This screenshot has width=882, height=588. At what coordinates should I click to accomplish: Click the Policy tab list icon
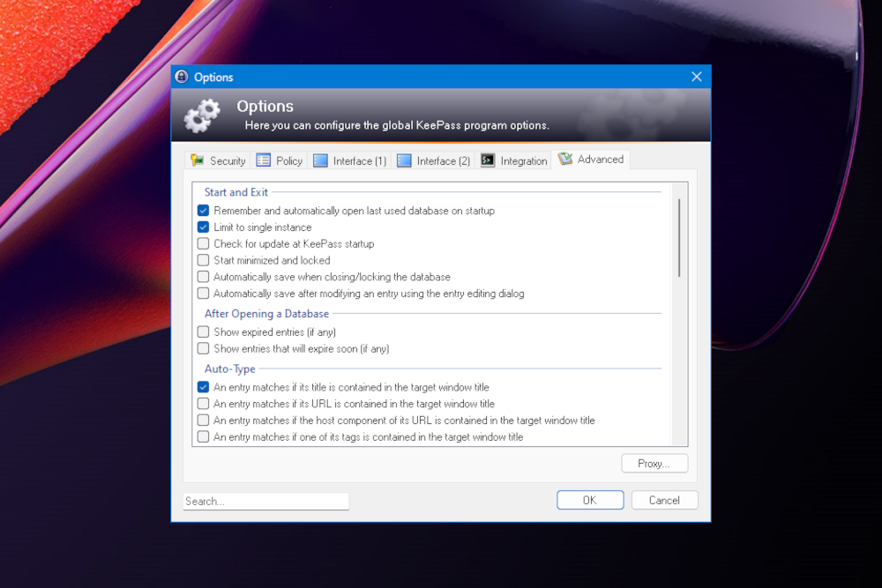(x=263, y=160)
